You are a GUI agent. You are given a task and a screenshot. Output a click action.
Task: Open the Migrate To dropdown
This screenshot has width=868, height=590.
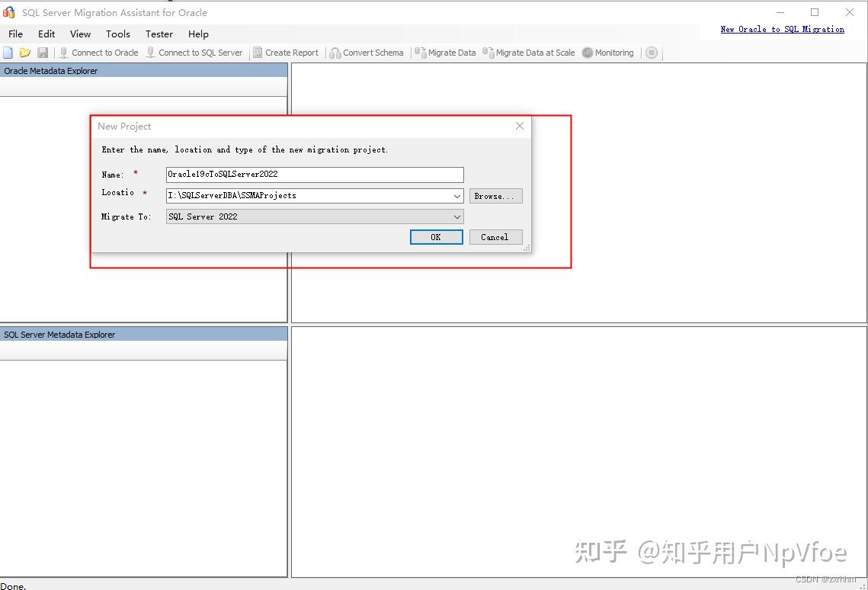point(457,216)
